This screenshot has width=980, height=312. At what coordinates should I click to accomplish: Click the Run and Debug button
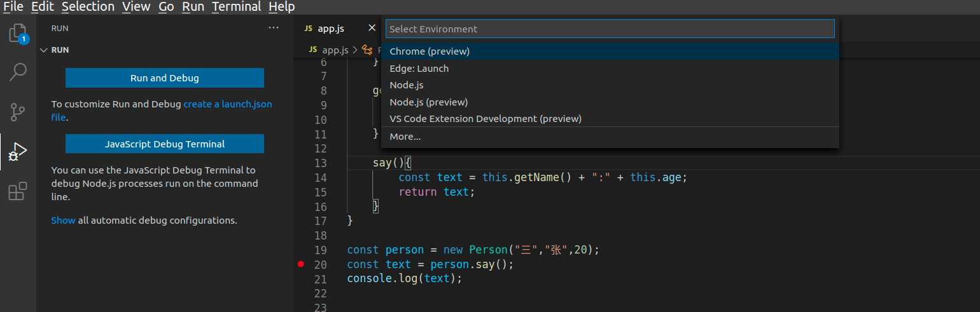tap(165, 78)
